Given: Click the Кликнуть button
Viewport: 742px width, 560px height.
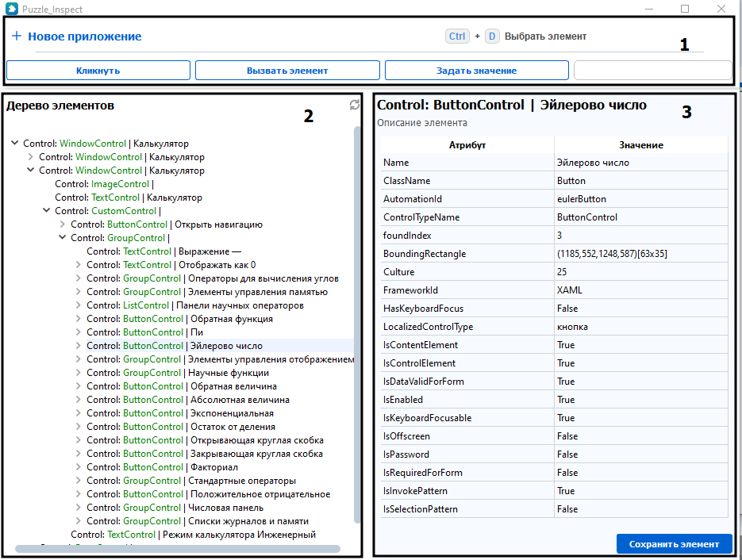Looking at the screenshot, I should point(98,71).
